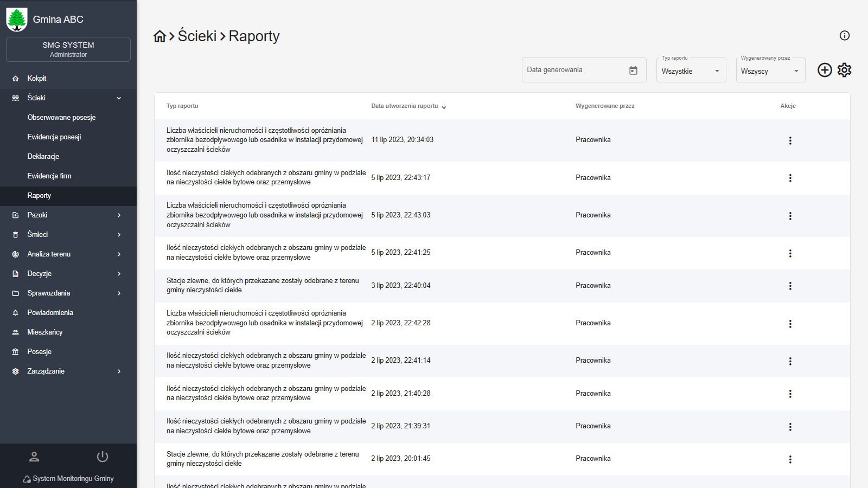The height and width of the screenshot is (488, 868).
Task: Open report settings gear icon
Action: click(x=844, y=70)
